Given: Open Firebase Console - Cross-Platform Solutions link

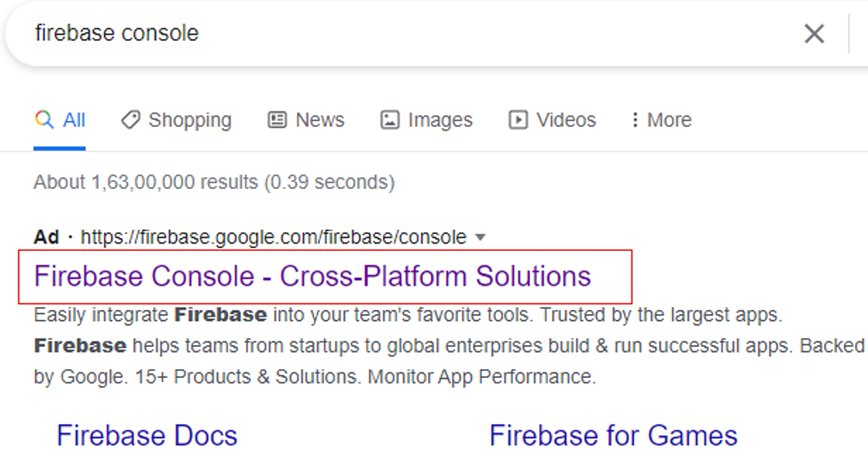Looking at the screenshot, I should point(312,276).
